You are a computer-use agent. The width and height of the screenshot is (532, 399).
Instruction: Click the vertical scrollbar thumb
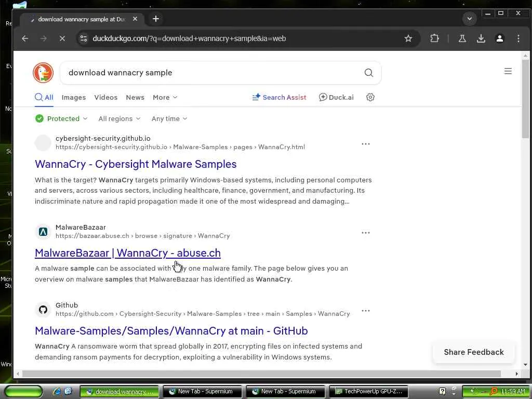click(x=526, y=98)
